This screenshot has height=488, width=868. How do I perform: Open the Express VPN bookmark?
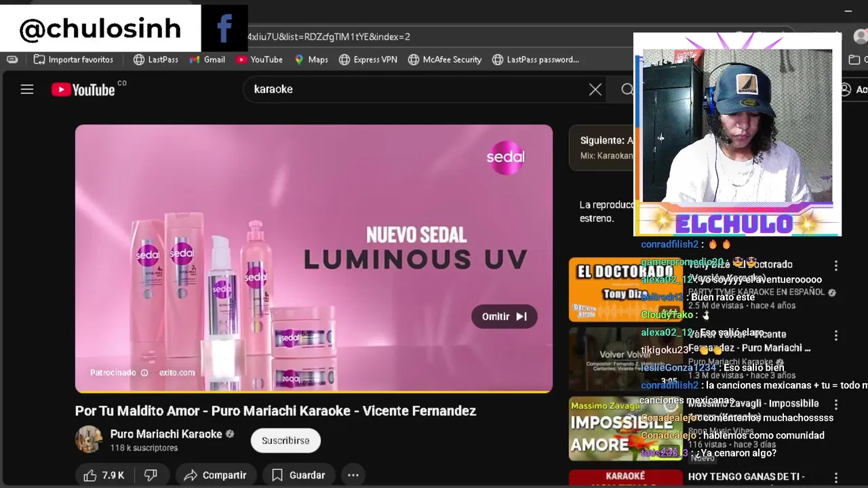click(368, 60)
